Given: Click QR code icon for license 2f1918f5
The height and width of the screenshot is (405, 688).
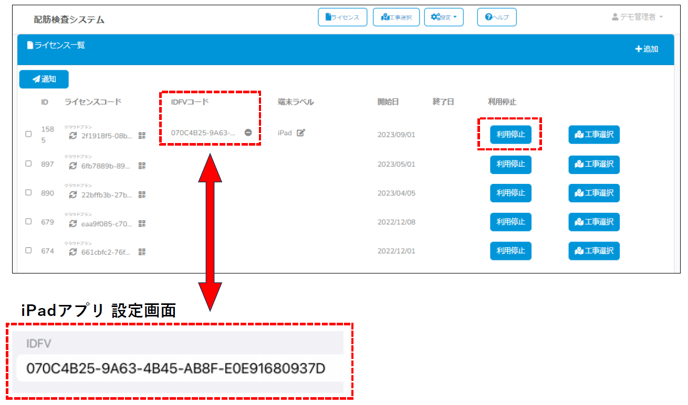Looking at the screenshot, I should 142,136.
